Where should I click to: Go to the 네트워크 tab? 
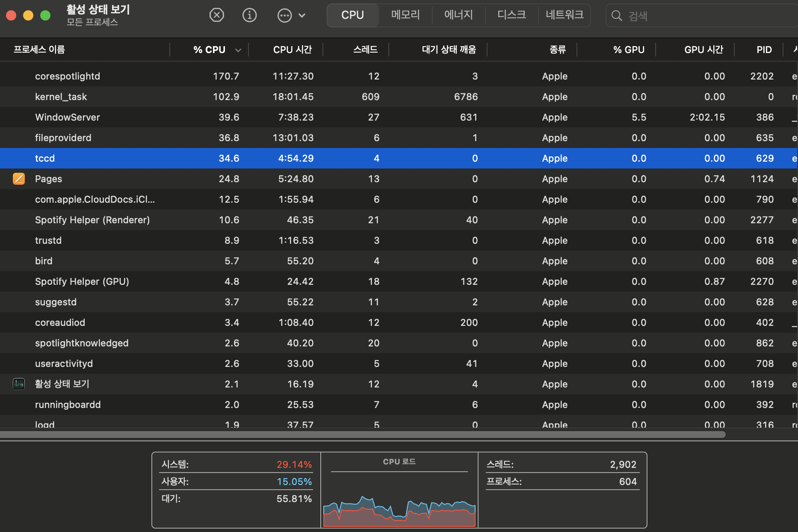pos(565,15)
